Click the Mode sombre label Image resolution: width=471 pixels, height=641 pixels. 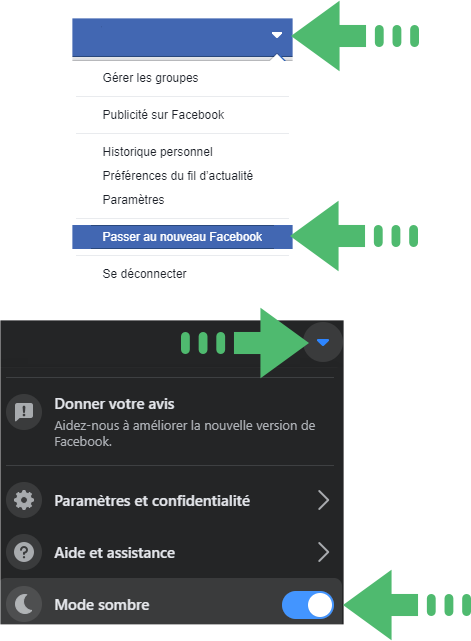click(x=102, y=605)
